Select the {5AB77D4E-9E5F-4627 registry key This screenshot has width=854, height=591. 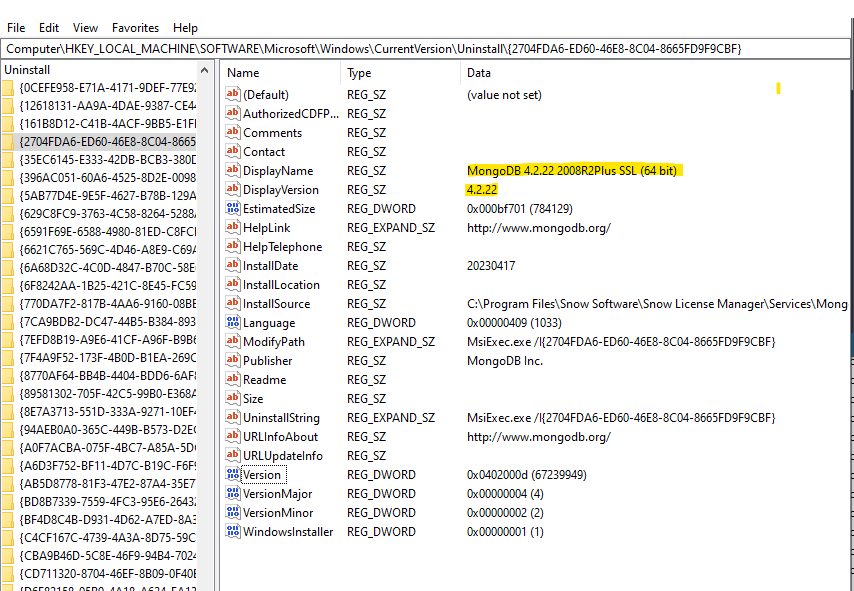coord(107,196)
